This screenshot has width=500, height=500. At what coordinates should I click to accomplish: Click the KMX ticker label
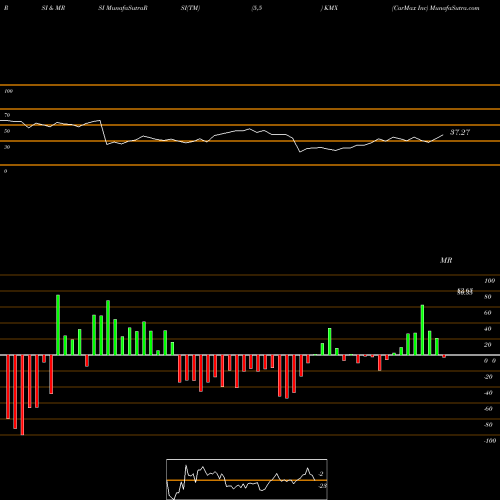330,8
